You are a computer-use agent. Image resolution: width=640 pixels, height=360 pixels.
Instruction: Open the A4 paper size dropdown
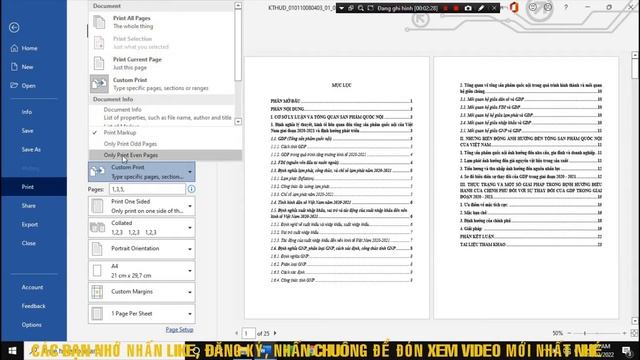(x=142, y=271)
